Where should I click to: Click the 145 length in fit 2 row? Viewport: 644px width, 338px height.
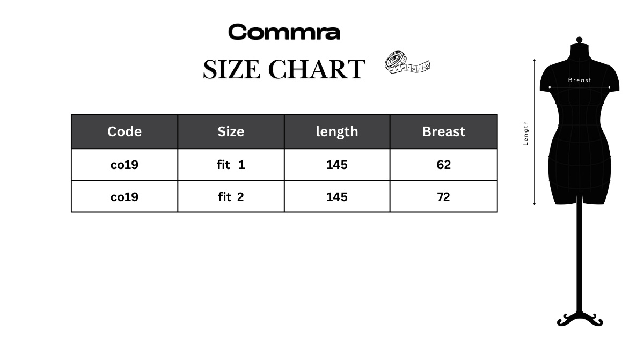pos(337,197)
